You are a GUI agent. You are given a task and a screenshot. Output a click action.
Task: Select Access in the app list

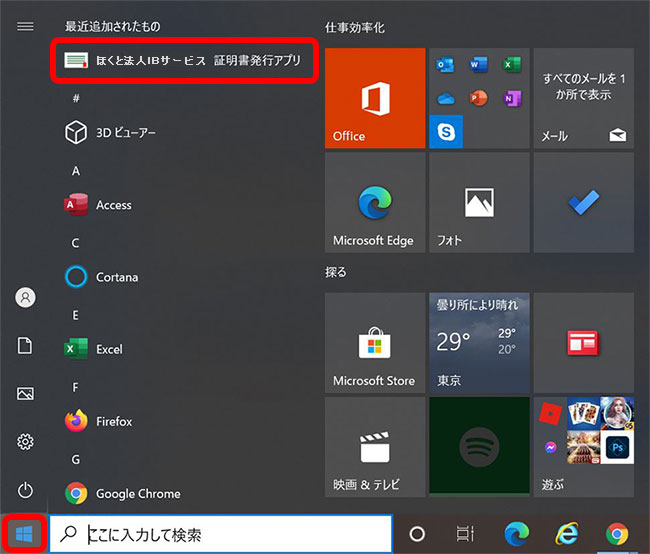(x=113, y=205)
